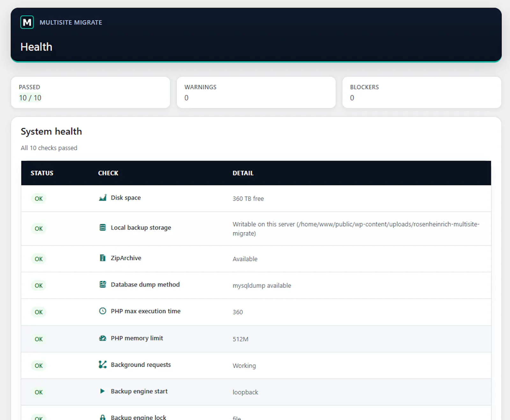Click the PHP max execution clock icon
This screenshot has height=420, width=510.
coord(103,311)
